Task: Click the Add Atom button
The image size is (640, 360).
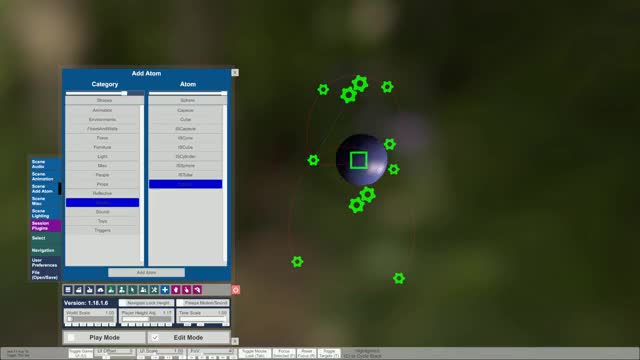Action: [x=146, y=272]
